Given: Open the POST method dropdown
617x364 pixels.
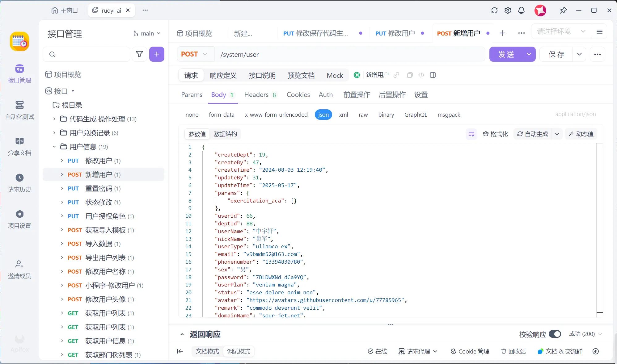Looking at the screenshot, I should tap(194, 54).
